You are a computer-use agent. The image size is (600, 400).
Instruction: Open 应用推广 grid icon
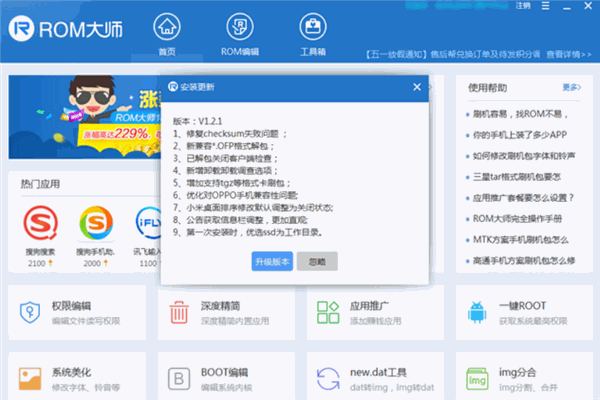tap(328, 312)
